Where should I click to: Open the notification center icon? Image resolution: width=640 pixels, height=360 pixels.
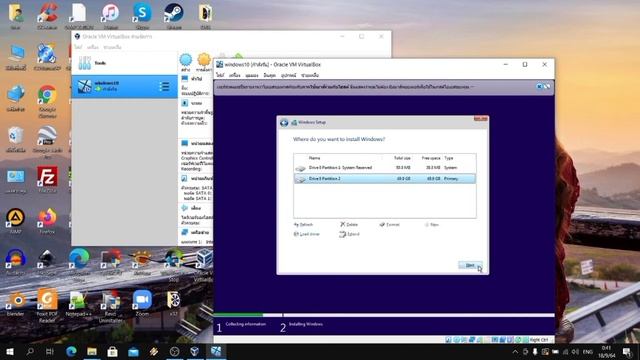pyautogui.click(x=627, y=351)
